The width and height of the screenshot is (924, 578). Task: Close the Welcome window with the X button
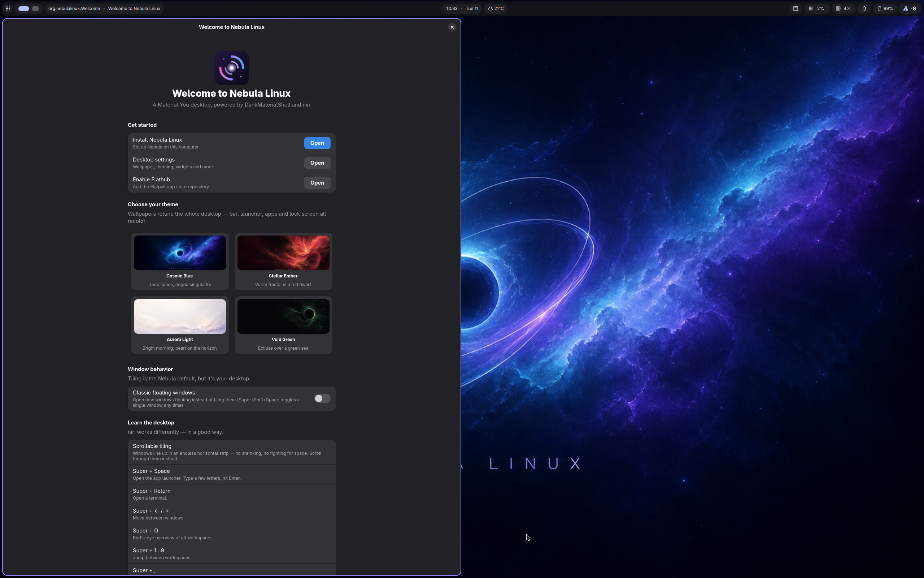452,27
